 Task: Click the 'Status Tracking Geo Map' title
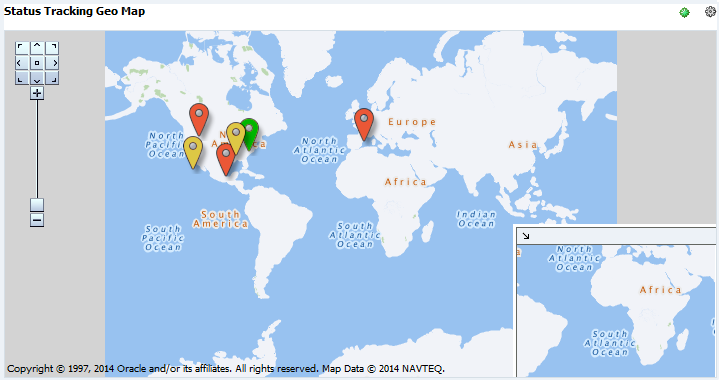tap(74, 11)
